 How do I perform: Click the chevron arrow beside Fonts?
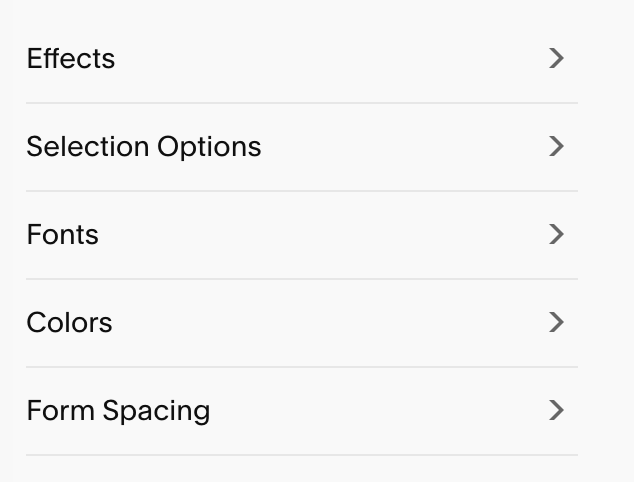point(556,234)
